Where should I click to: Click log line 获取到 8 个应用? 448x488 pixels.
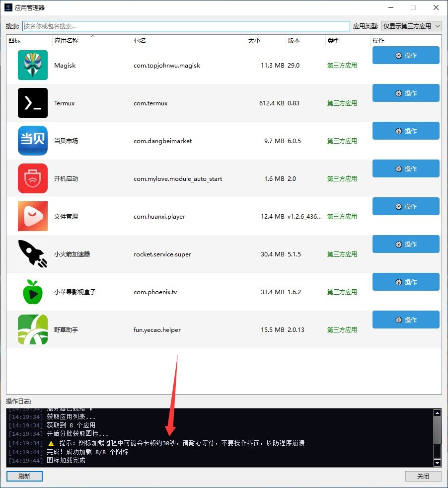71,425
